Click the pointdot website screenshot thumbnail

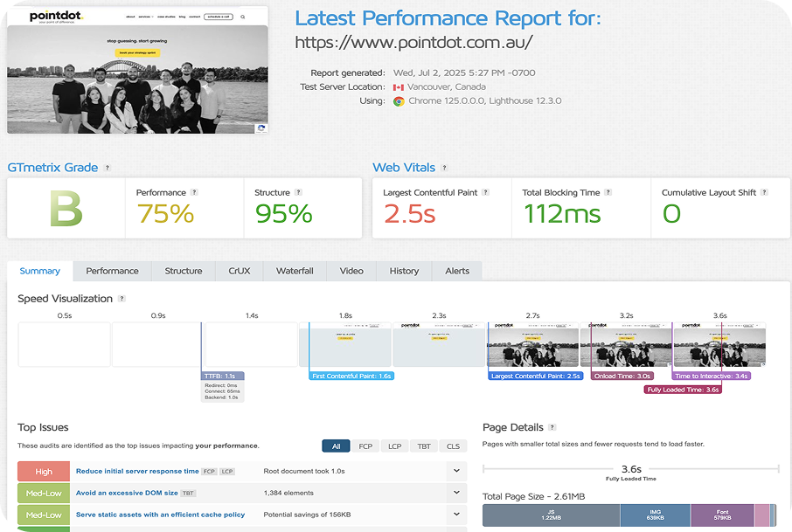137,79
